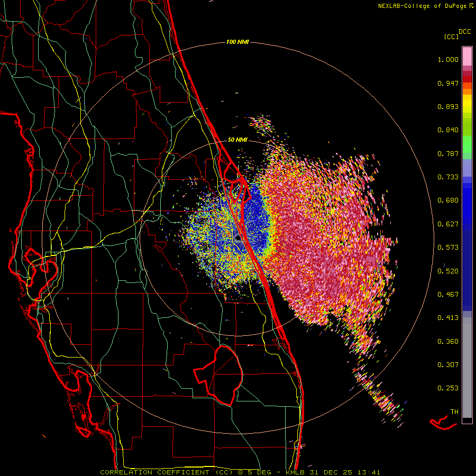Click the NEXLAB-College of DuPage credit text

[423, 6]
